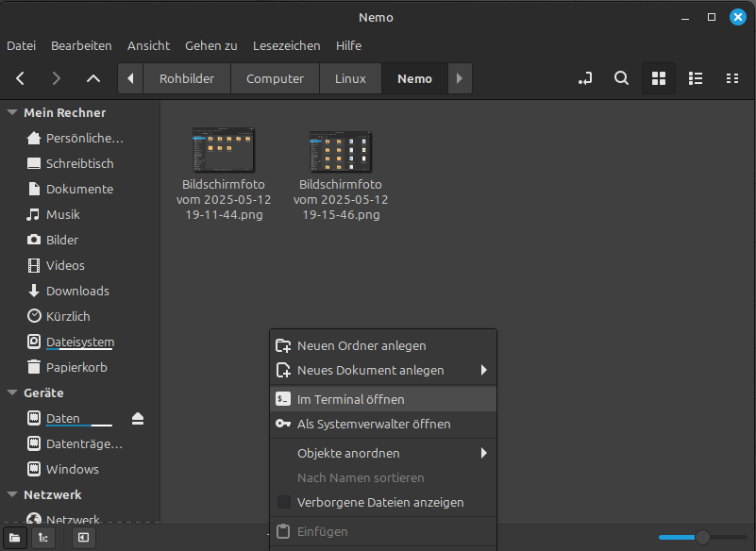756x551 pixels.
Task: Switch to list view
Action: point(696,78)
